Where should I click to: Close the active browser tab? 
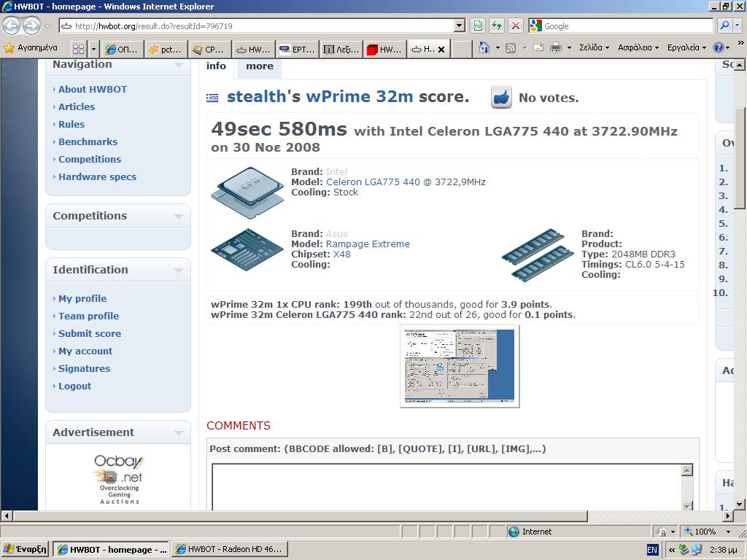point(441,50)
